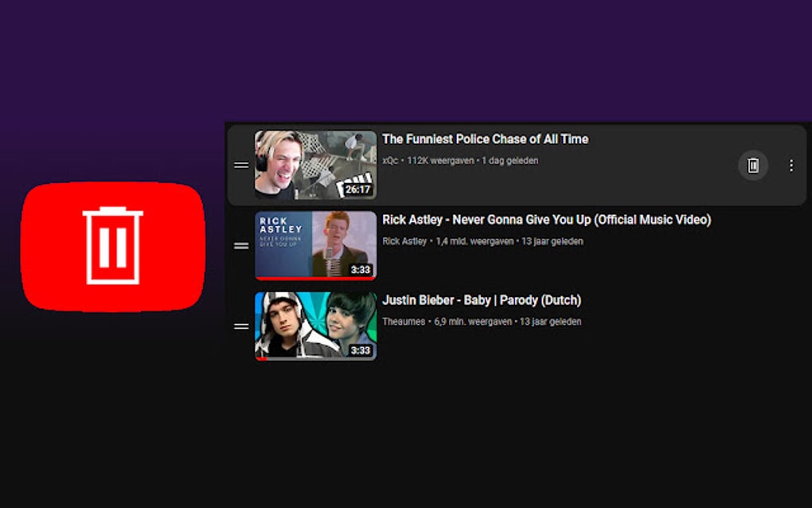Image resolution: width=812 pixels, height=508 pixels.
Task: Open Justin Bieber Baby Parody thumbnail
Action: [x=315, y=326]
